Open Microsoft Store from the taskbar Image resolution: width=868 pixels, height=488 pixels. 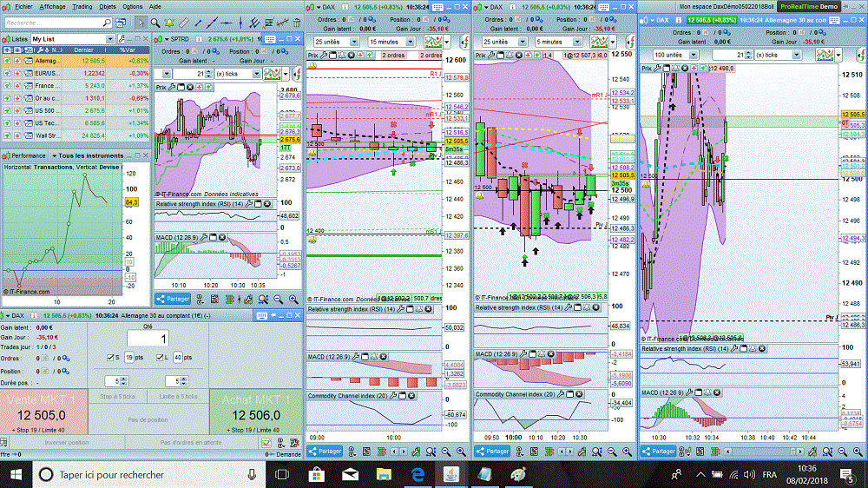[x=317, y=475]
